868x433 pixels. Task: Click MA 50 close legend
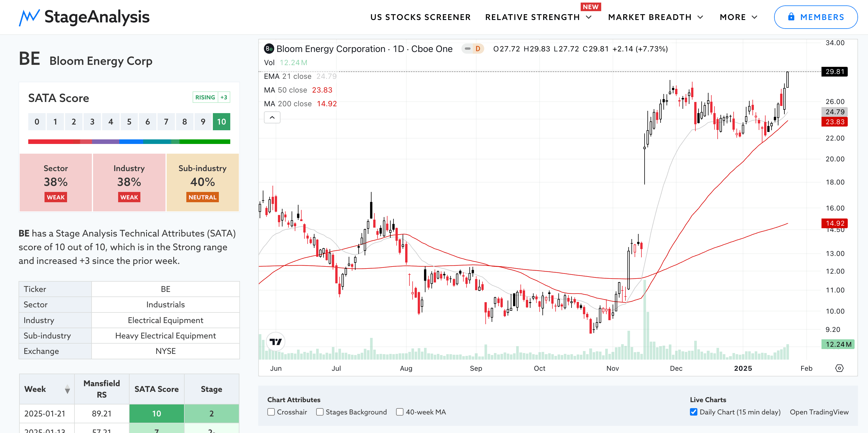click(x=298, y=90)
